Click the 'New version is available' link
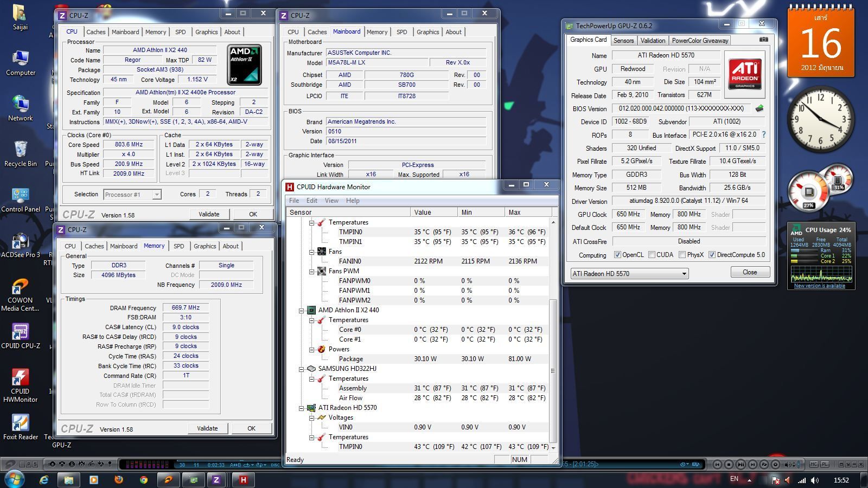The image size is (868, 488). (819, 286)
